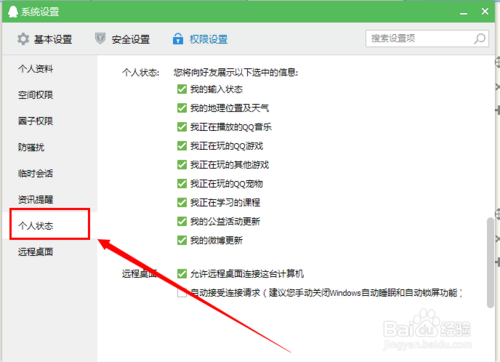Click the gear icon for 基本设置

(23, 39)
